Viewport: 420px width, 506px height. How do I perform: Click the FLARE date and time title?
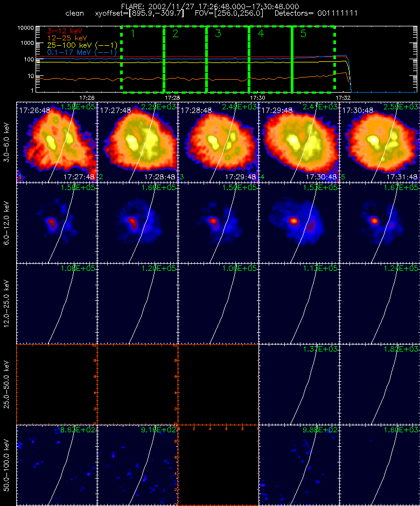coord(210,6)
